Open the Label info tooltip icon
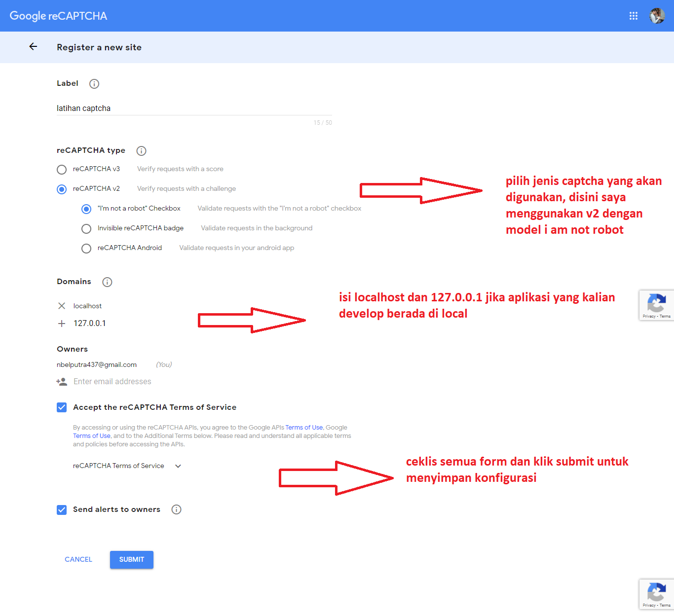 pyautogui.click(x=94, y=83)
